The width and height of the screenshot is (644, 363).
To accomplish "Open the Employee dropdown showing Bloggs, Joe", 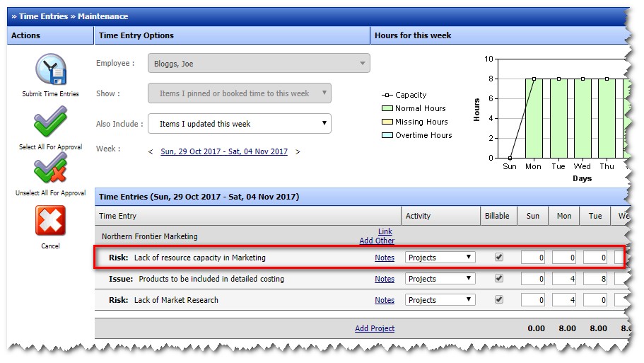I will [259, 63].
